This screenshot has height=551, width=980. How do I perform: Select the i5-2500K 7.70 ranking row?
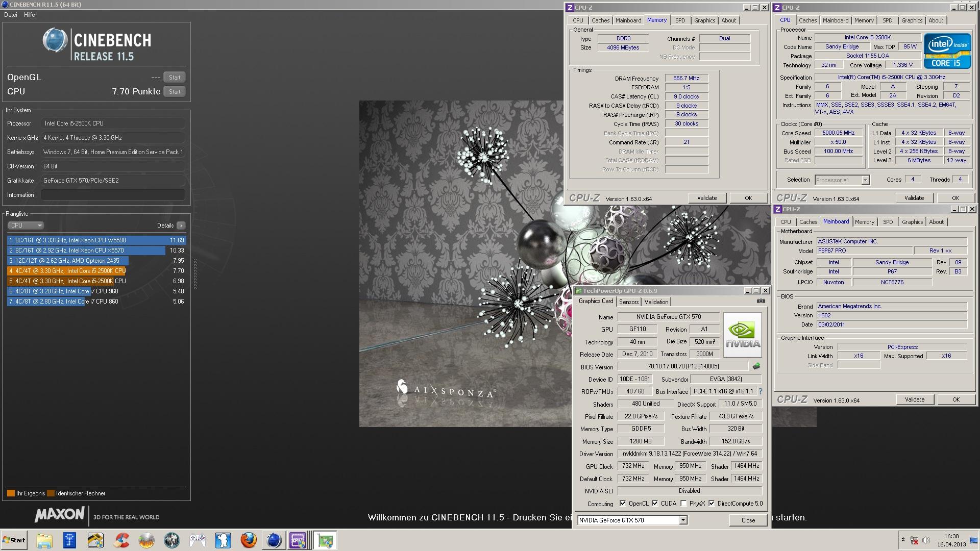(96, 271)
